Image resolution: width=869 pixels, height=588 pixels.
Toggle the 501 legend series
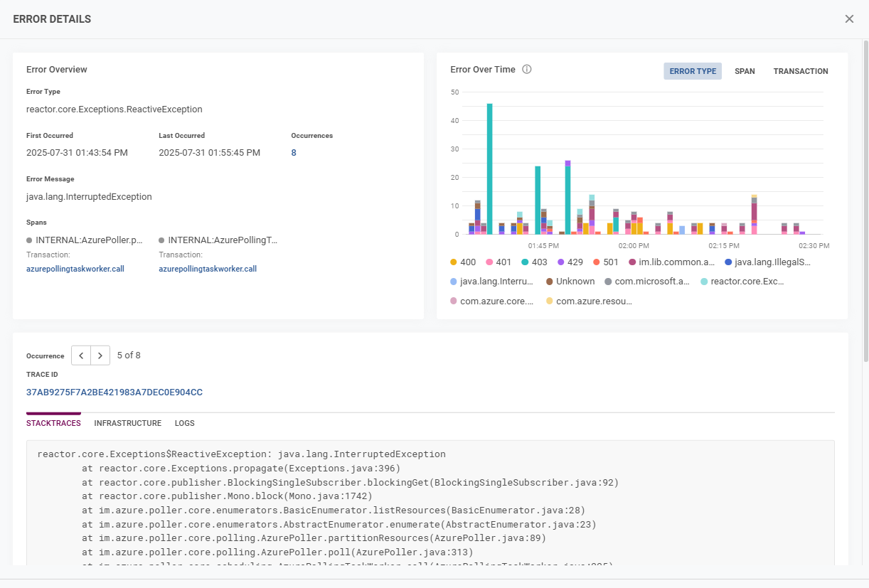604,262
